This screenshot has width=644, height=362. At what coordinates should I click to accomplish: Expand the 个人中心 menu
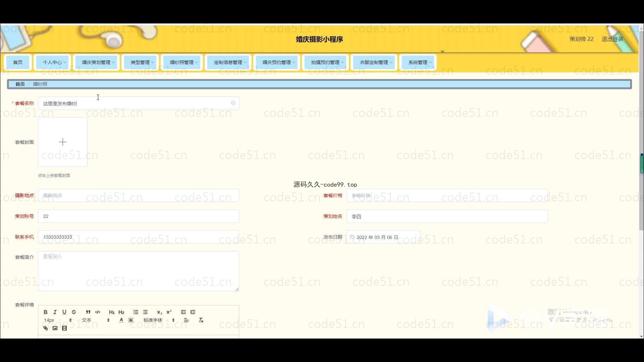click(52, 62)
